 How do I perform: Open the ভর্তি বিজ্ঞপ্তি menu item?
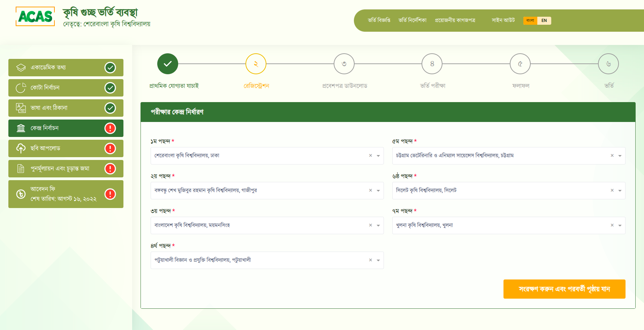379,20
